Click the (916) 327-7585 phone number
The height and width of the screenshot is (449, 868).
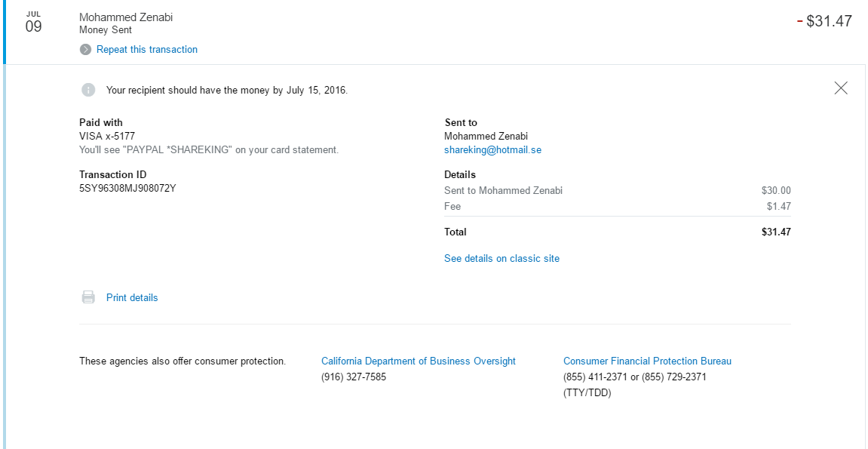tap(354, 377)
